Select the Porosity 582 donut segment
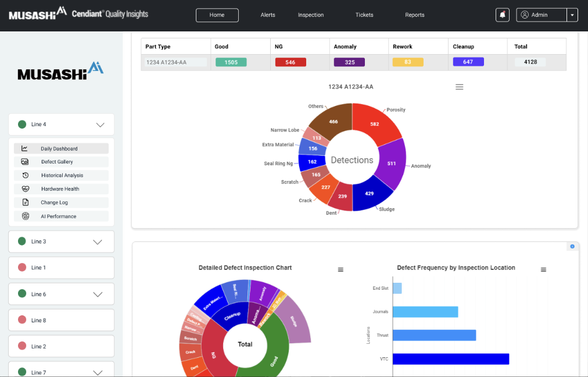588x377 pixels. (375, 123)
